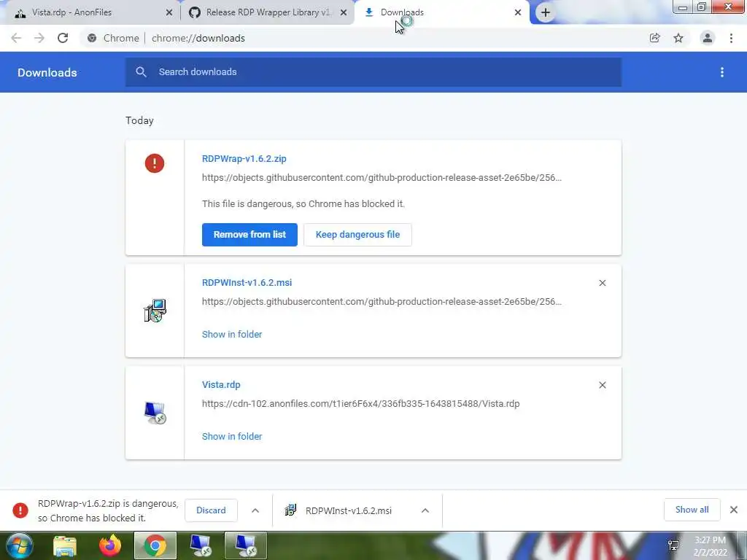The width and height of the screenshot is (747, 560).
Task: Bookmark this page with star icon
Action: click(678, 38)
